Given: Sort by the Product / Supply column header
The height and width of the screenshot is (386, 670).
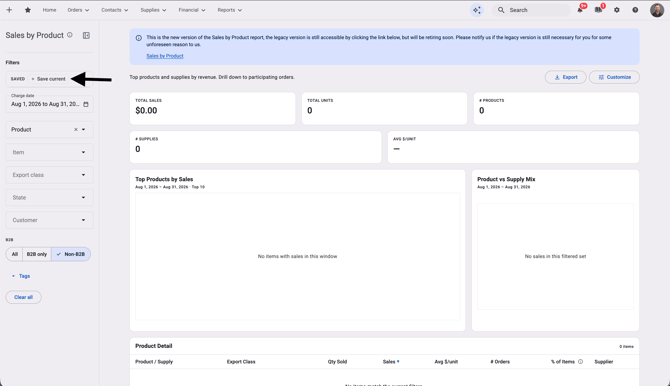Looking at the screenshot, I should click(154, 362).
